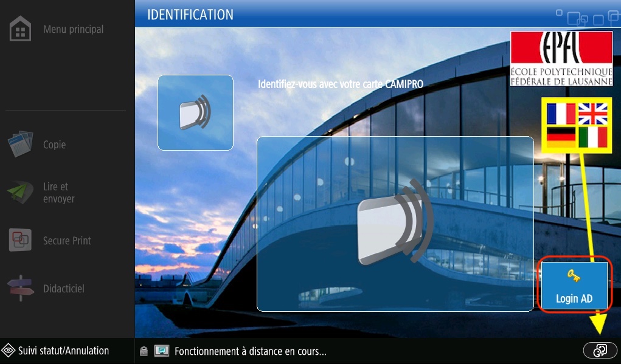Click the remote operation monitor icon

coord(162,351)
